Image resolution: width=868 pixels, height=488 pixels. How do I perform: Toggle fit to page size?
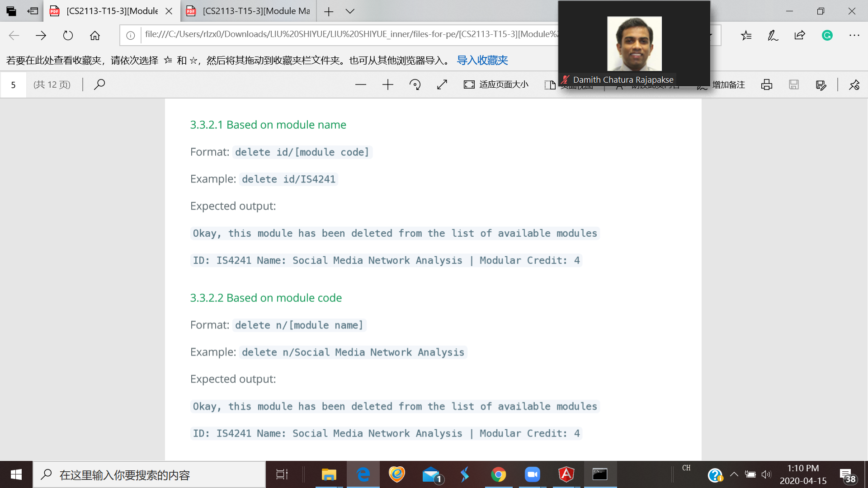496,84
